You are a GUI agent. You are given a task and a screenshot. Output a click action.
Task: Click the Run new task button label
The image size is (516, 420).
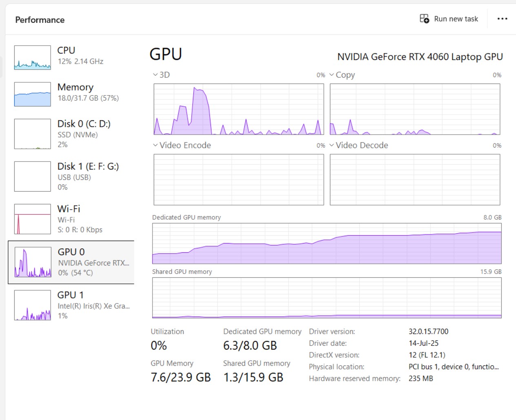pyautogui.click(x=456, y=19)
